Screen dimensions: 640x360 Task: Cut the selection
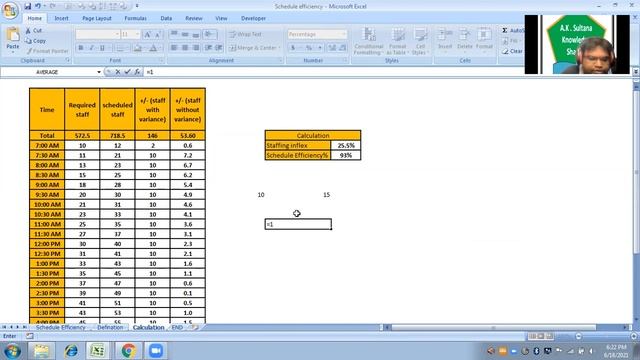pos(33,31)
